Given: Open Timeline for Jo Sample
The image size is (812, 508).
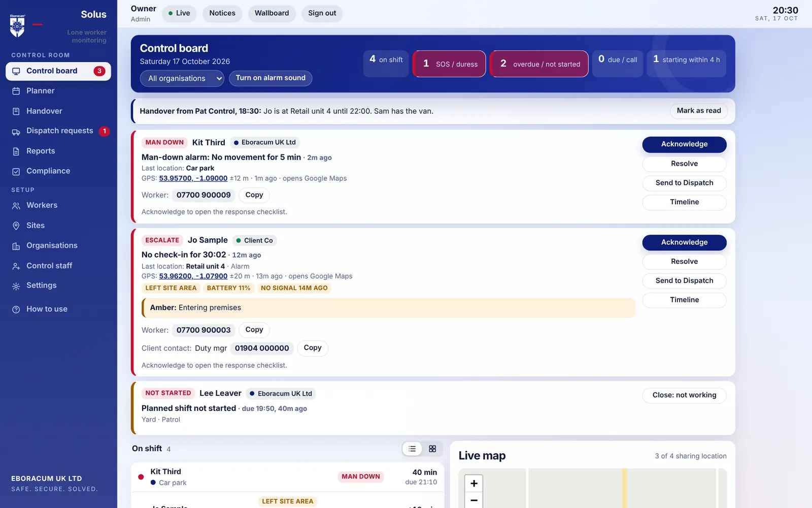Looking at the screenshot, I should (684, 300).
